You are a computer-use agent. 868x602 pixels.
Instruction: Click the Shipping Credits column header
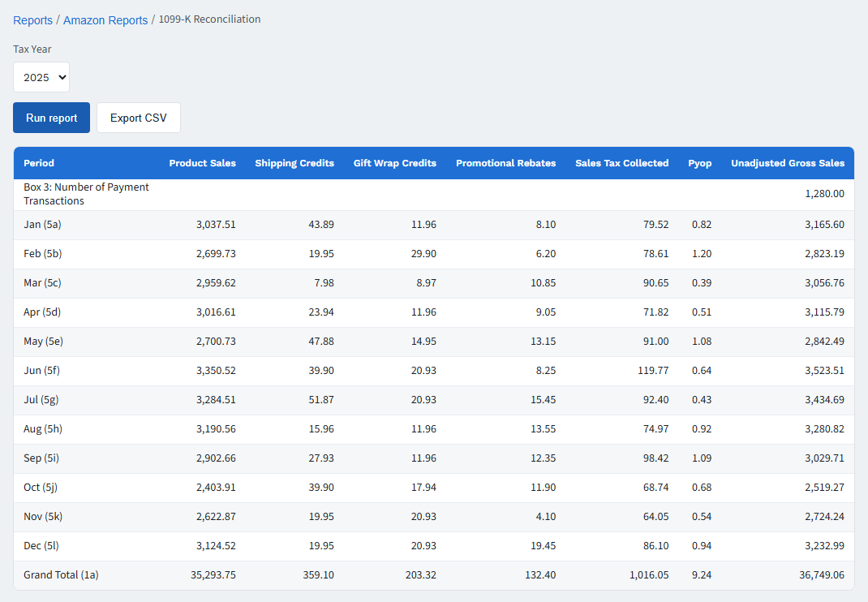(294, 163)
